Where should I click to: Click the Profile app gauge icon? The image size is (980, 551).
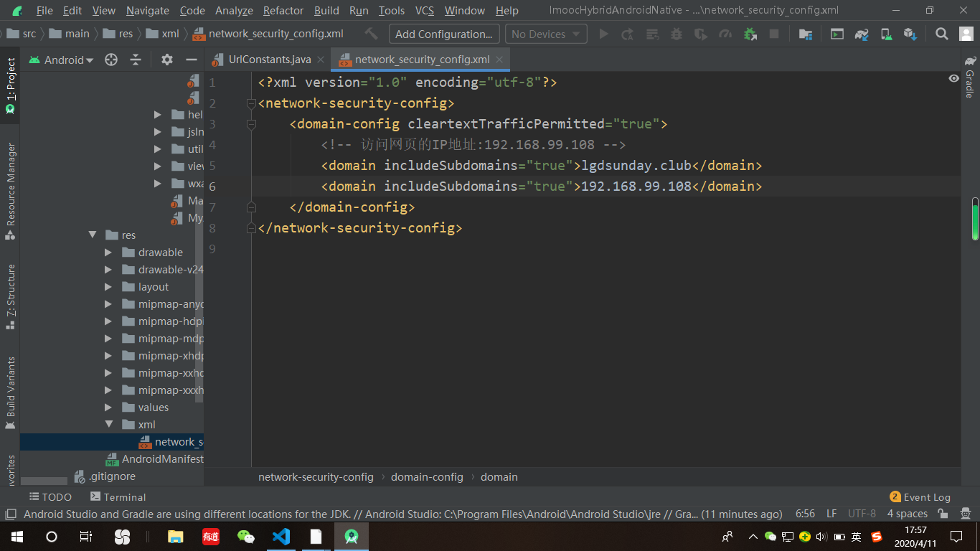tap(725, 34)
